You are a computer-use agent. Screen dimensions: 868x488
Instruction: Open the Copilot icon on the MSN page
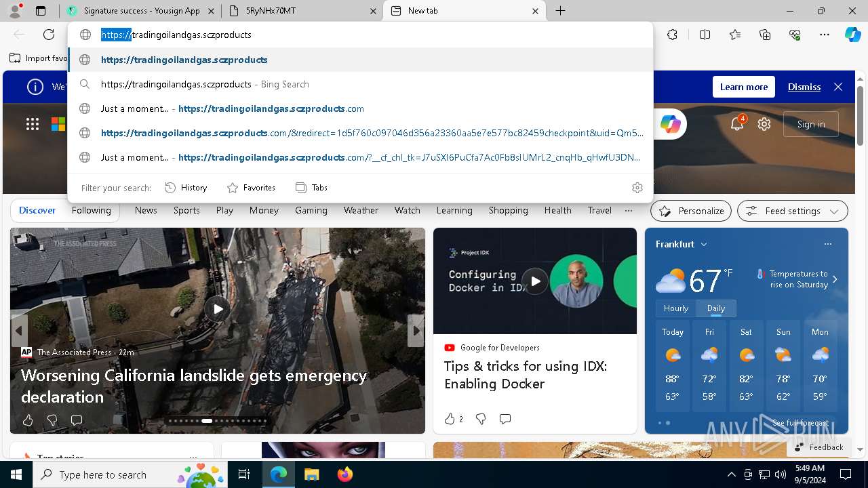670,124
